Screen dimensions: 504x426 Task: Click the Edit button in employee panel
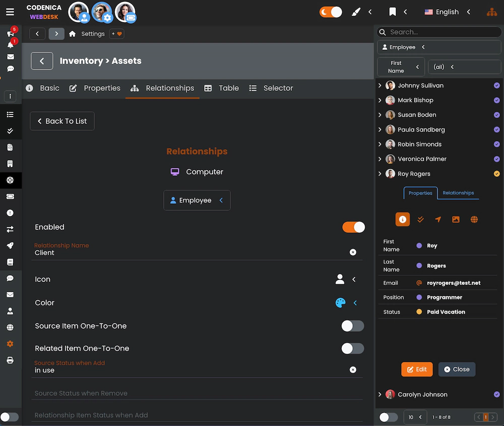point(417,369)
